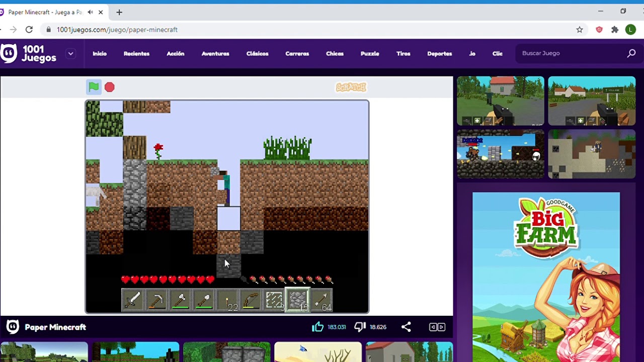Open the Clásicos category
This screenshot has height=362, width=644.
pyautogui.click(x=257, y=53)
